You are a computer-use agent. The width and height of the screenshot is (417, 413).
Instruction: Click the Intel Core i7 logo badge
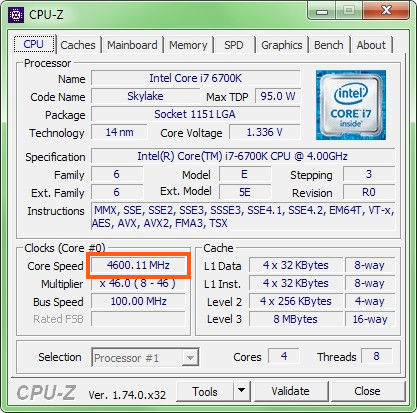351,105
